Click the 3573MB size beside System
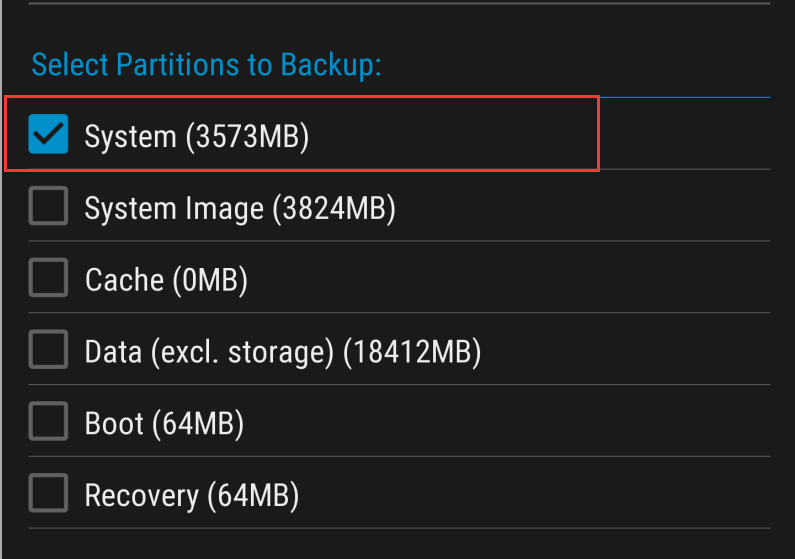This screenshot has width=795, height=559. coord(249,136)
